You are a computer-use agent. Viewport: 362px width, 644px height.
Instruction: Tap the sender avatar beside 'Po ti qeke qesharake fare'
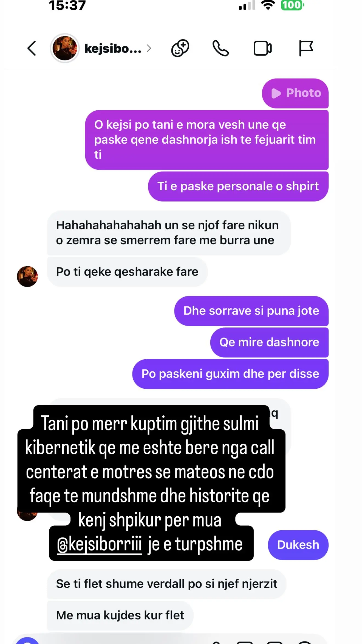tap(27, 276)
